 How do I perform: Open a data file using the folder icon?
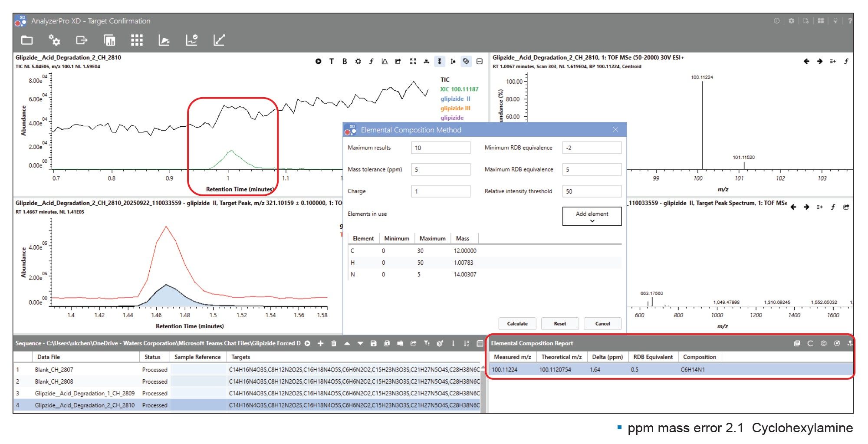coord(27,40)
